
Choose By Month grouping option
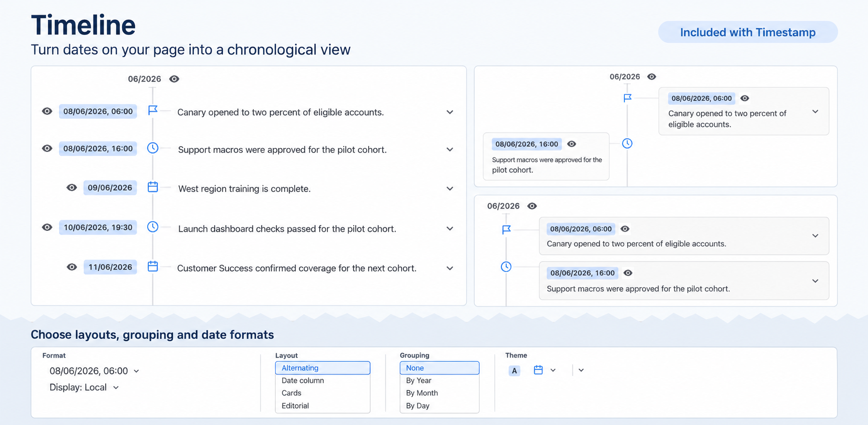click(439, 393)
